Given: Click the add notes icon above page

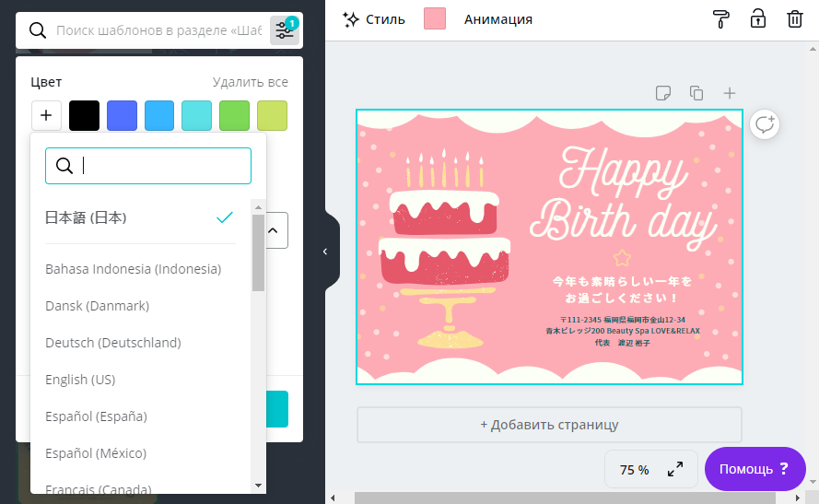Looking at the screenshot, I should click(x=662, y=93).
